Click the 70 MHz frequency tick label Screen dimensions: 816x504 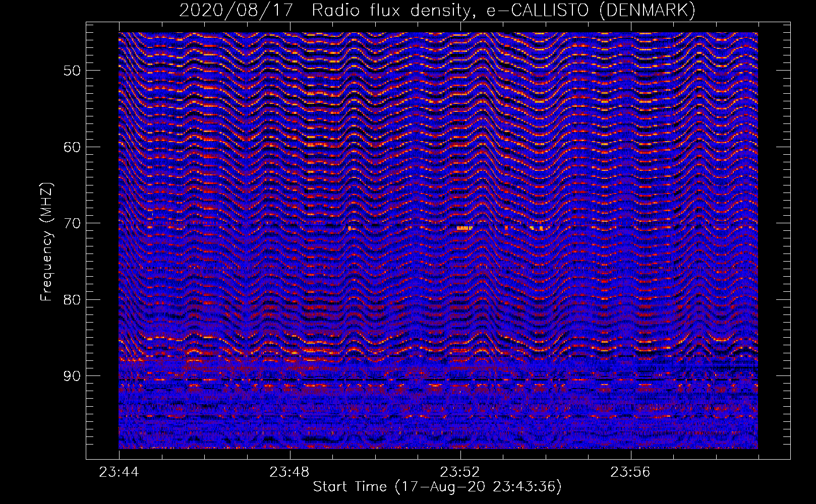(72, 223)
